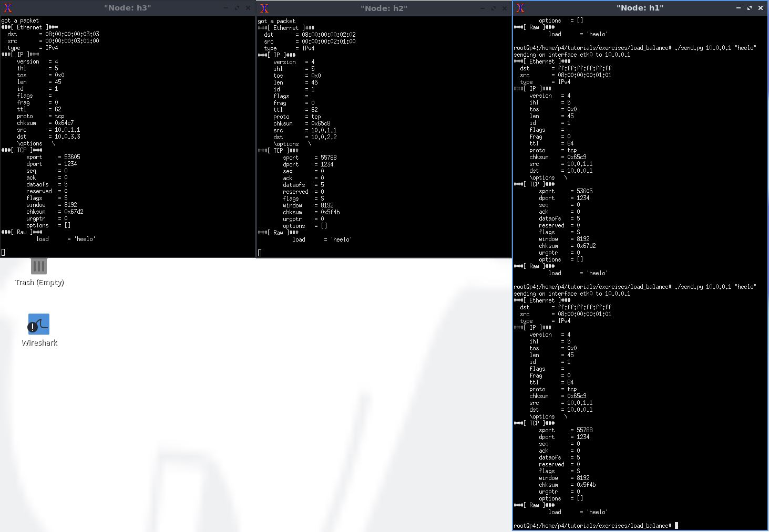Click IP dst 10.0.2.2 in h2 window
The height and width of the screenshot is (532, 769).
[x=305, y=137]
